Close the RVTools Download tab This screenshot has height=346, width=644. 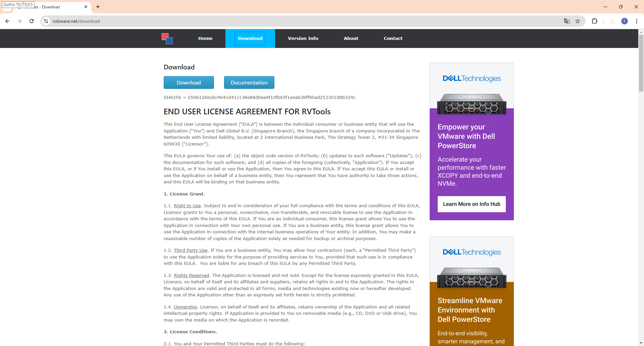click(86, 7)
